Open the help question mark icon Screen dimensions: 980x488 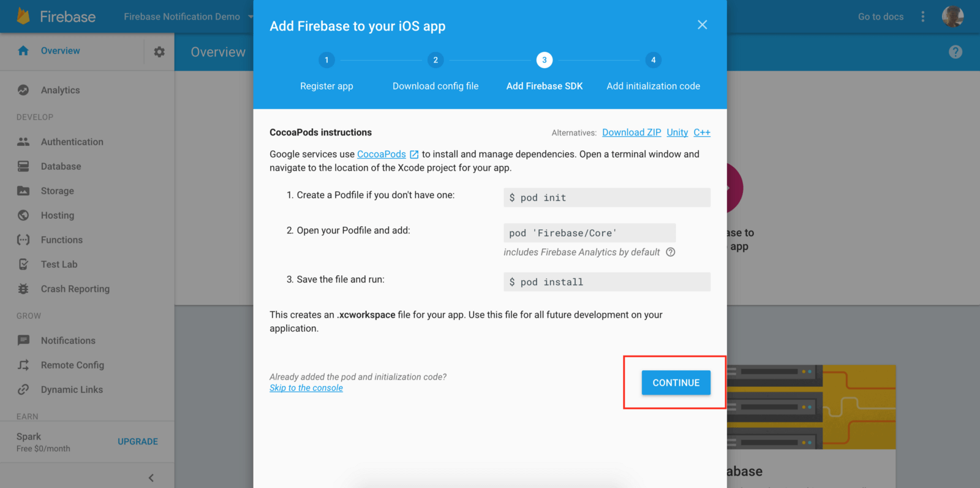pyautogui.click(x=956, y=52)
